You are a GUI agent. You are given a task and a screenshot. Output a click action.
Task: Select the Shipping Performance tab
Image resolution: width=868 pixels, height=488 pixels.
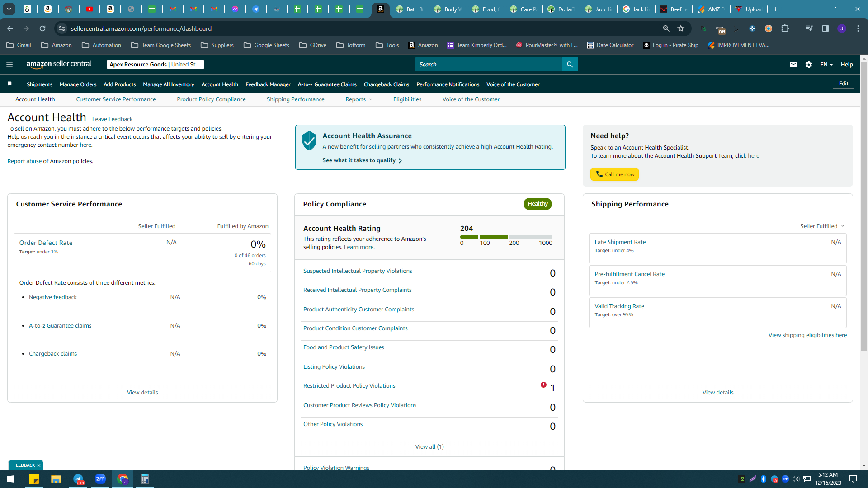click(x=295, y=99)
